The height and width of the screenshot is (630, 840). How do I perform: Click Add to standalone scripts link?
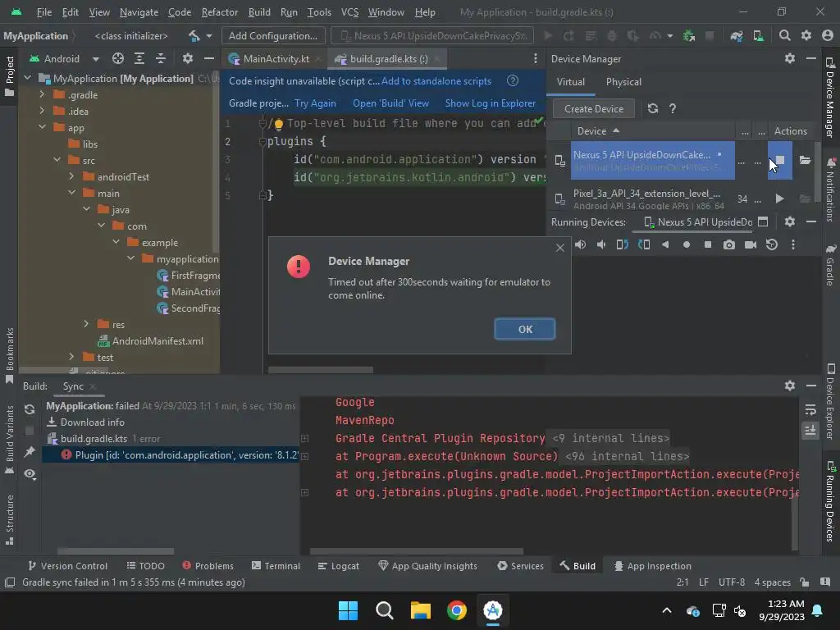436,81
